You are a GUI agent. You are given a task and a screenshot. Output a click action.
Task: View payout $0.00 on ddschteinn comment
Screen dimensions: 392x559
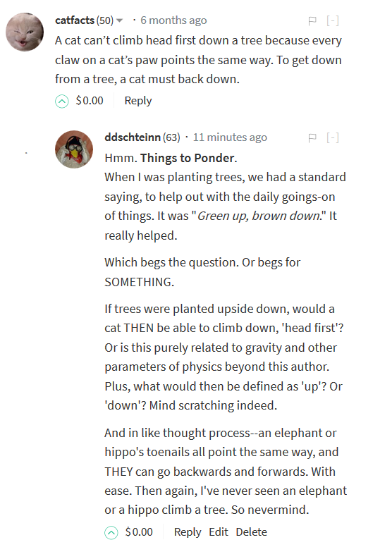(139, 532)
